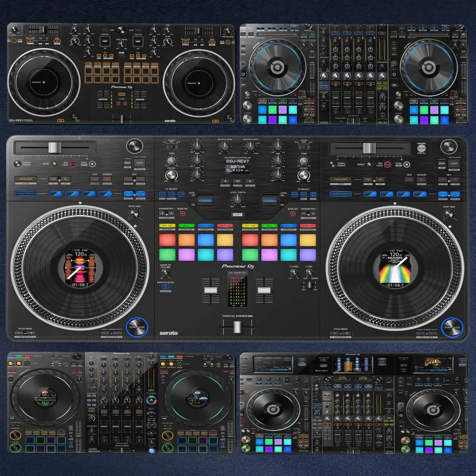Click the left PHONO/LINE input selector switch

171,147
